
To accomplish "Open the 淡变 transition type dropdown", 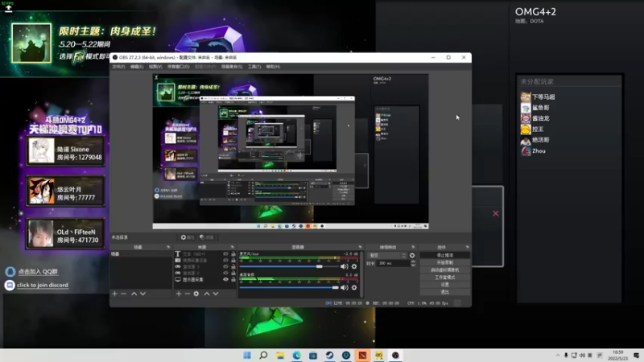I will 387,255.
